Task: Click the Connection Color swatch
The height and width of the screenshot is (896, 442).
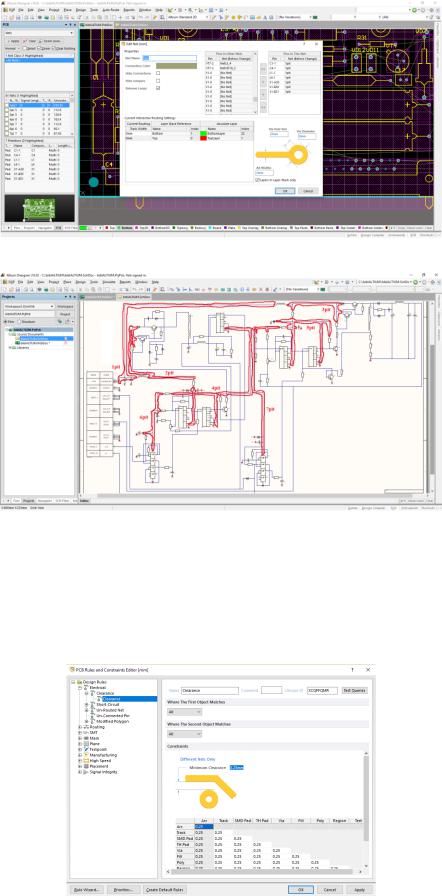Action: (177, 66)
